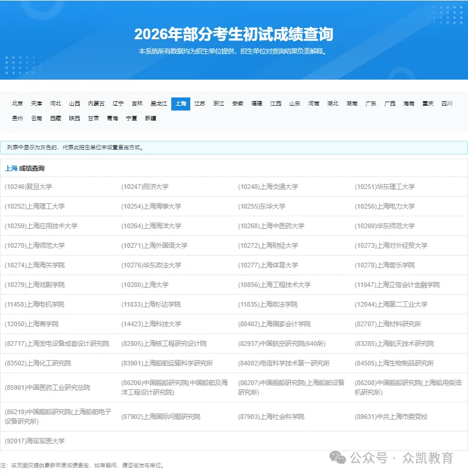Choose the 云南 tab
Screen dimensions: 468x476
(x=36, y=118)
